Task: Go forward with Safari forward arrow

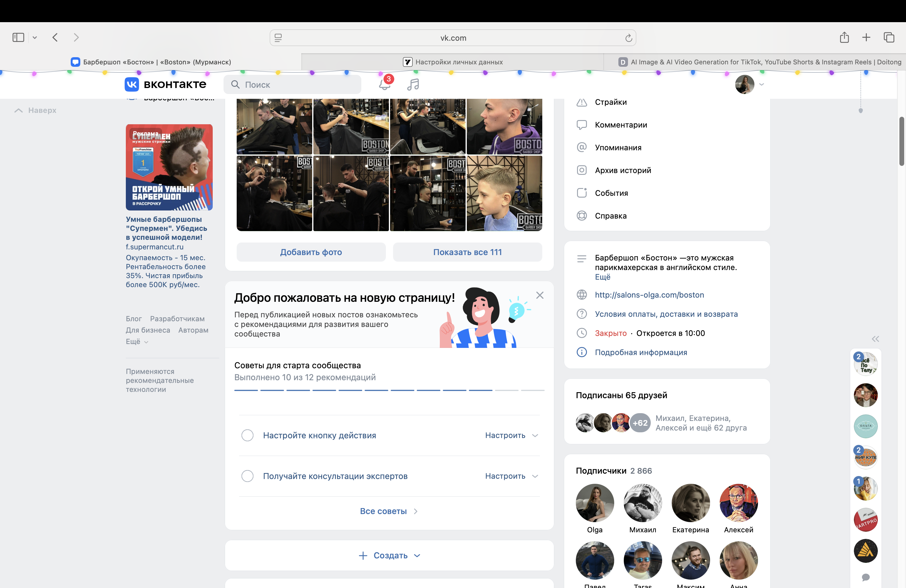Action: click(x=76, y=37)
